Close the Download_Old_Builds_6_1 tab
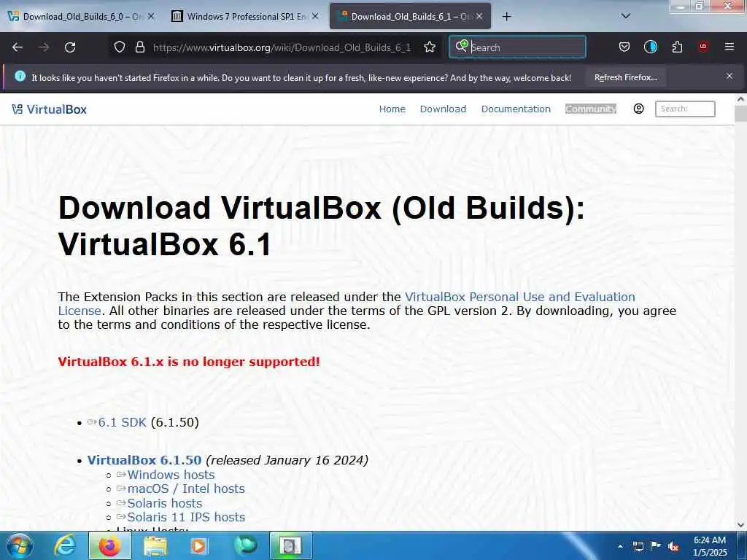This screenshot has height=560, width=747. (x=479, y=16)
